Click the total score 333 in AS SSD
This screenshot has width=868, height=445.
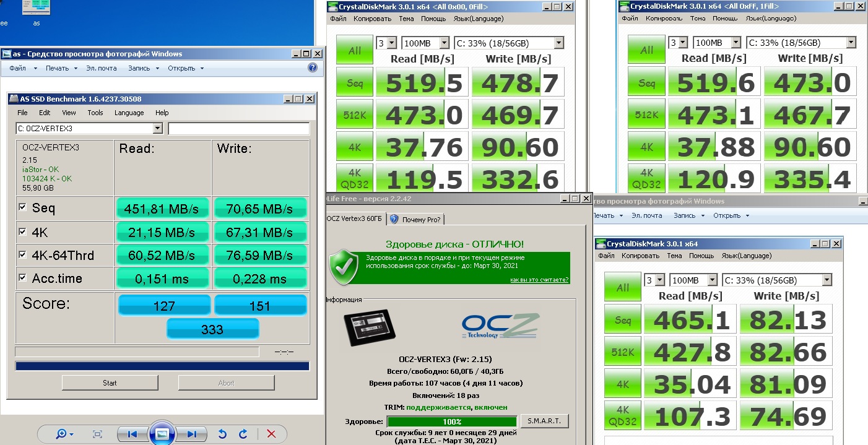click(212, 329)
